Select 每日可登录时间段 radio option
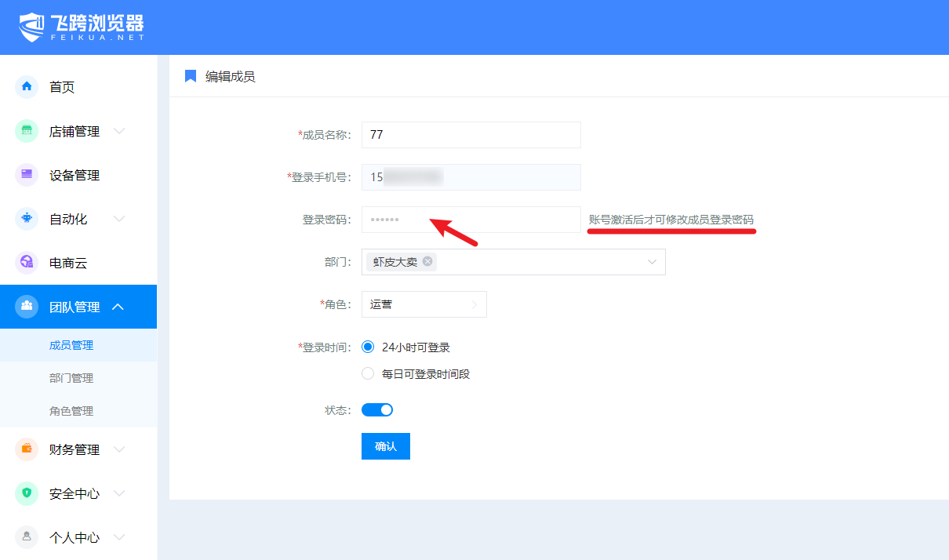 pos(368,374)
